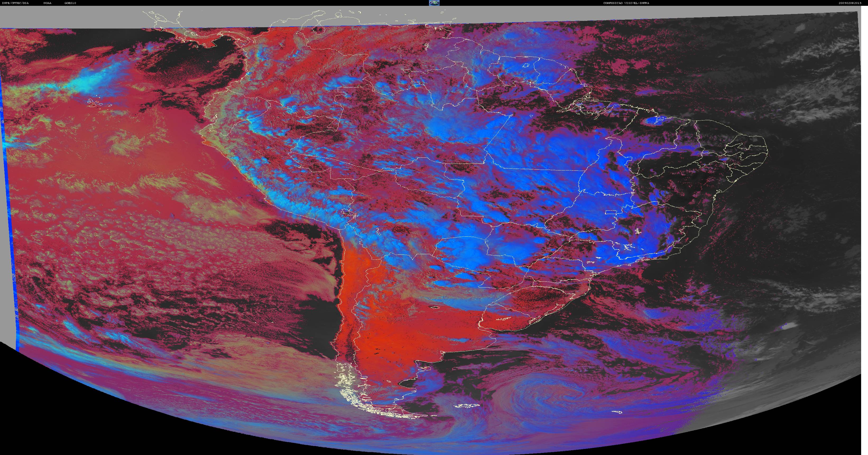Click the CPTEC logo in header
868x455 pixels.
click(x=434, y=3)
